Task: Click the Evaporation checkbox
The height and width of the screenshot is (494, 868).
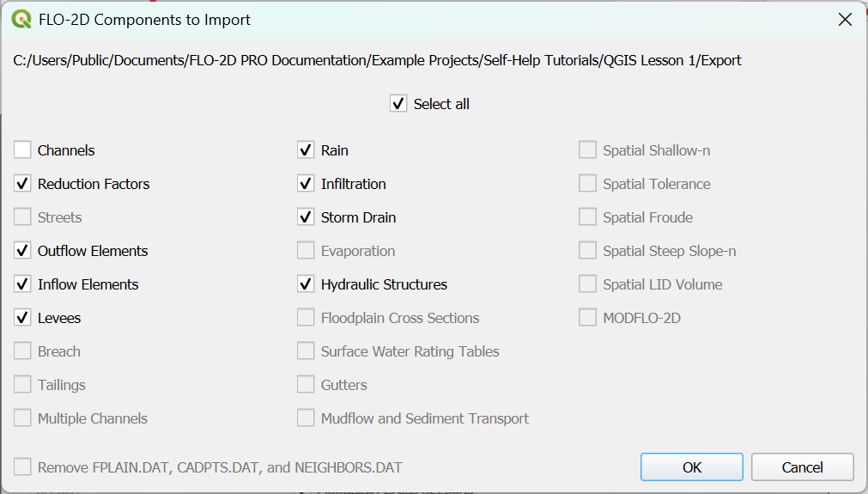Action: pos(306,251)
